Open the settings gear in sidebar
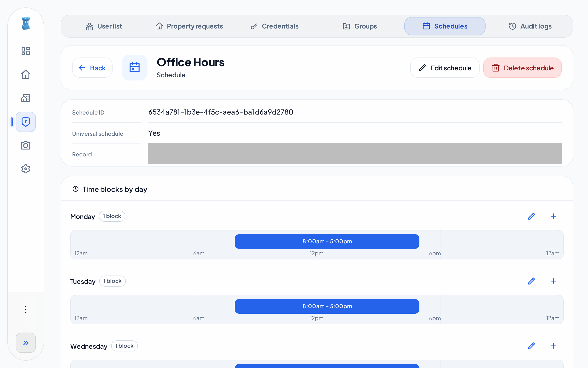The image size is (588, 368). pyautogui.click(x=25, y=169)
